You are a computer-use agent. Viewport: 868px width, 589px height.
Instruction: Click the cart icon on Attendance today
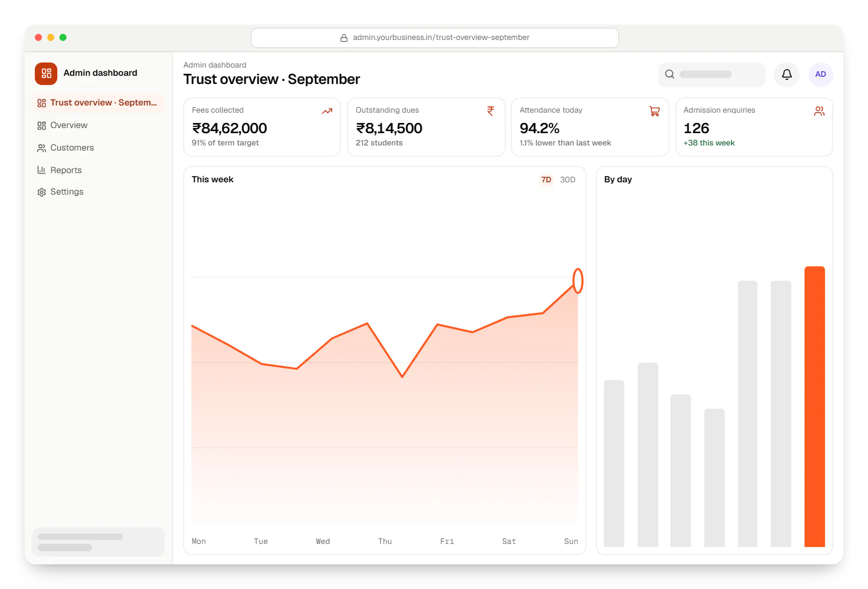[655, 111]
